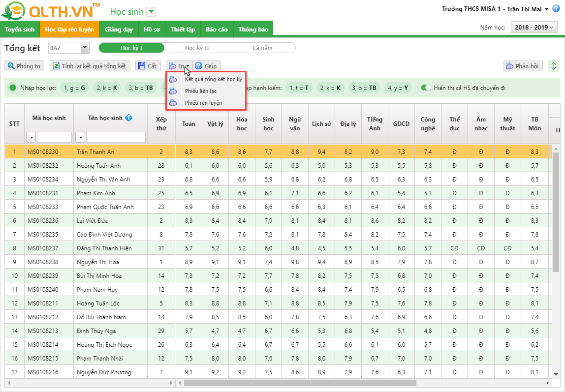This screenshot has width=565, height=392.
Task: Toggle Hiển thị cả HS đã chuyển đi switch
Action: 426,88
